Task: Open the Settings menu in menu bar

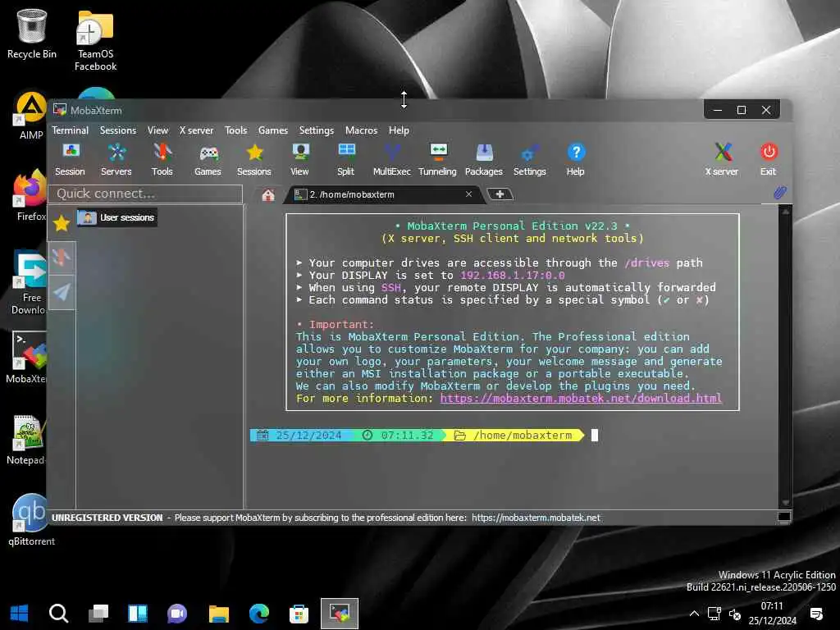Action: pyautogui.click(x=317, y=130)
